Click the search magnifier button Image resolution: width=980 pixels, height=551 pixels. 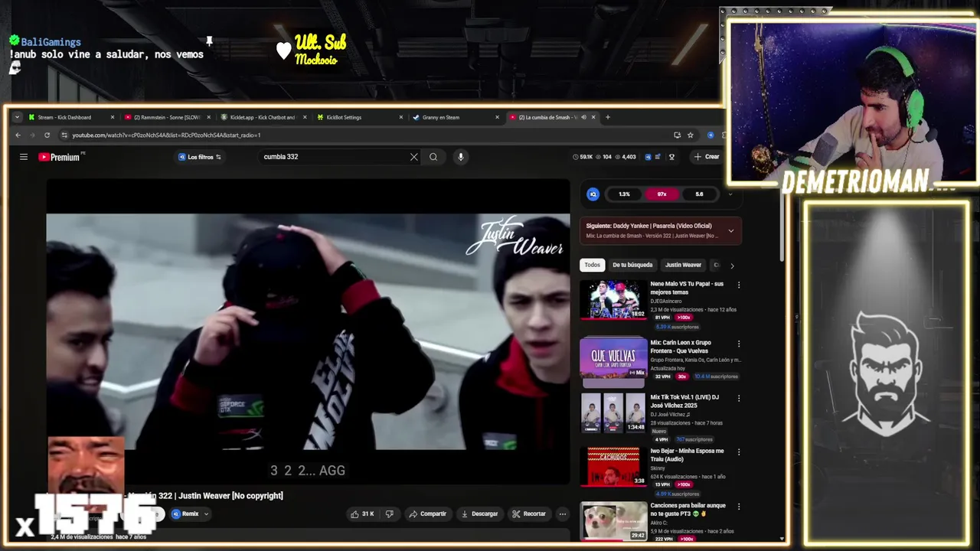pos(433,157)
